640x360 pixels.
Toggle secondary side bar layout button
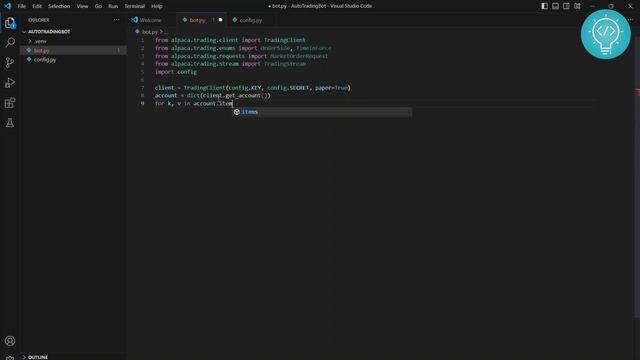click(566, 6)
